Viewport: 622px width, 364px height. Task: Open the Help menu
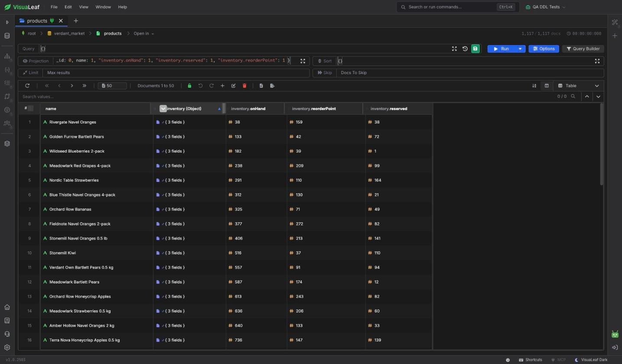pos(123,7)
